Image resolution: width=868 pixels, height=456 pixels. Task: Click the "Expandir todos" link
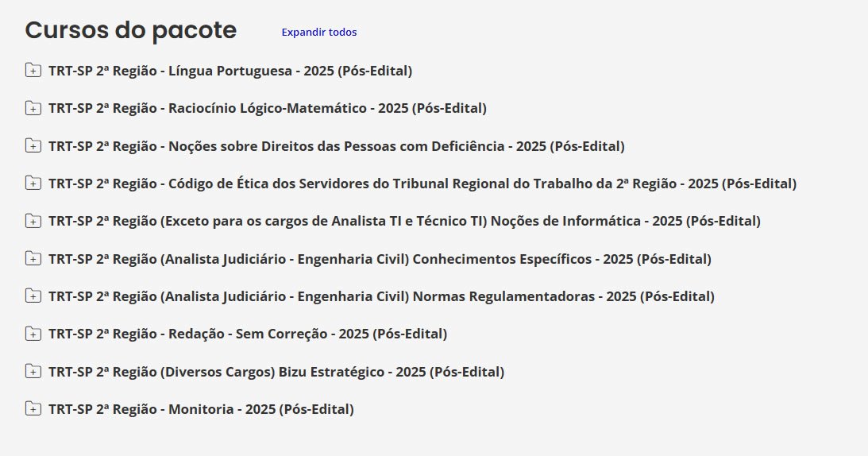319,33
